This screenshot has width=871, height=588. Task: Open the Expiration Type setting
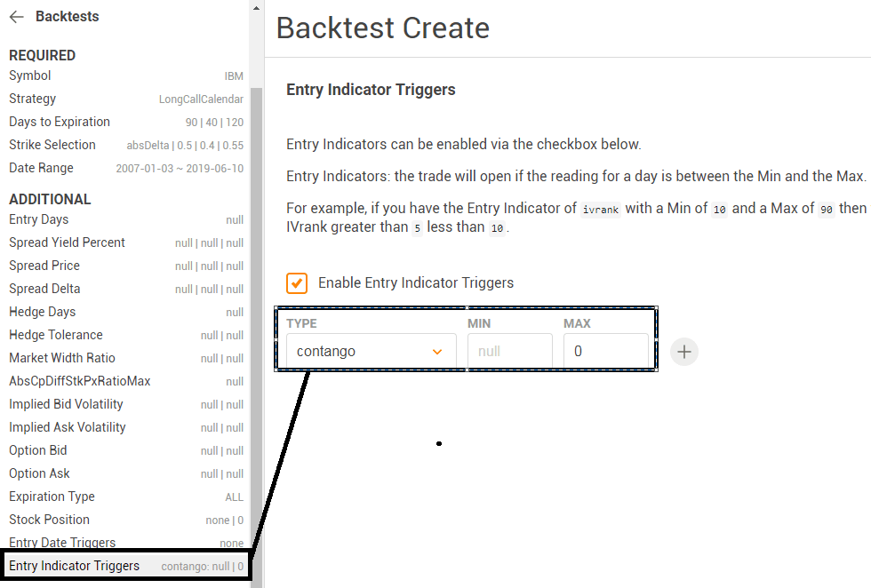pyautogui.click(x=126, y=497)
